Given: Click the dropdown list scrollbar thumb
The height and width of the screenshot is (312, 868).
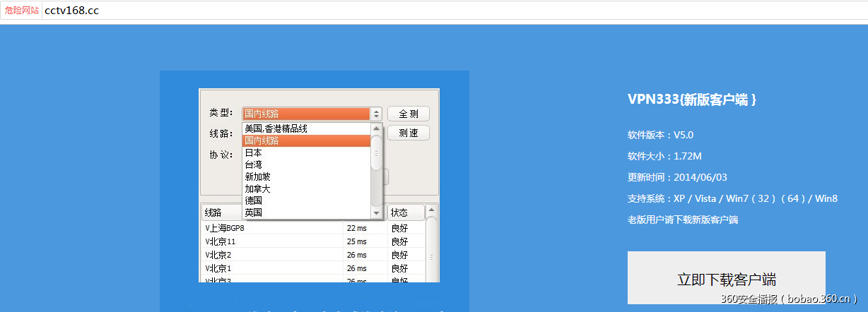Looking at the screenshot, I should [376, 152].
